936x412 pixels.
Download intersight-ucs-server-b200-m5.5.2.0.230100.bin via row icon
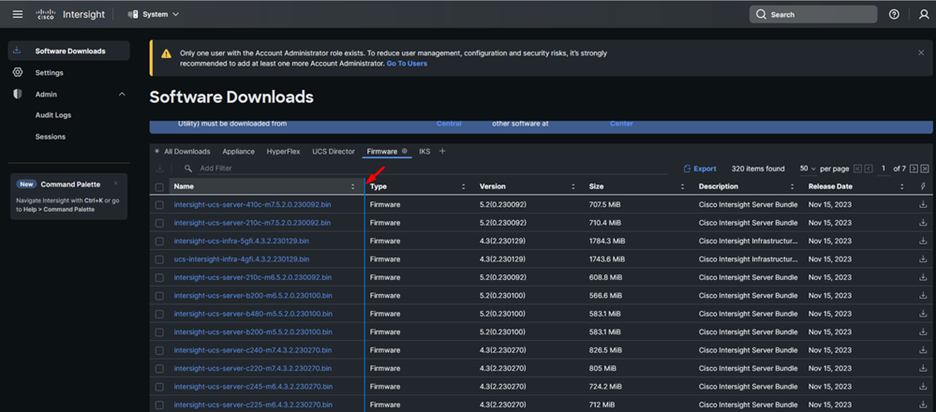click(923, 332)
